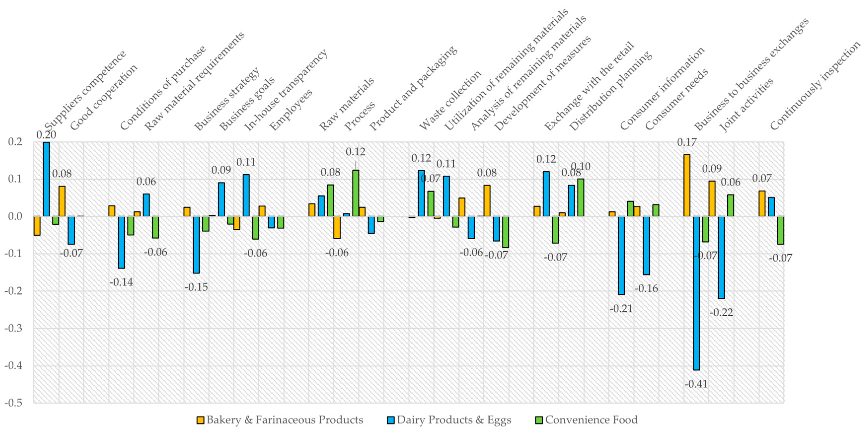The height and width of the screenshot is (435, 868).
Task: Select the -0.16 data label
Action: click(646, 289)
